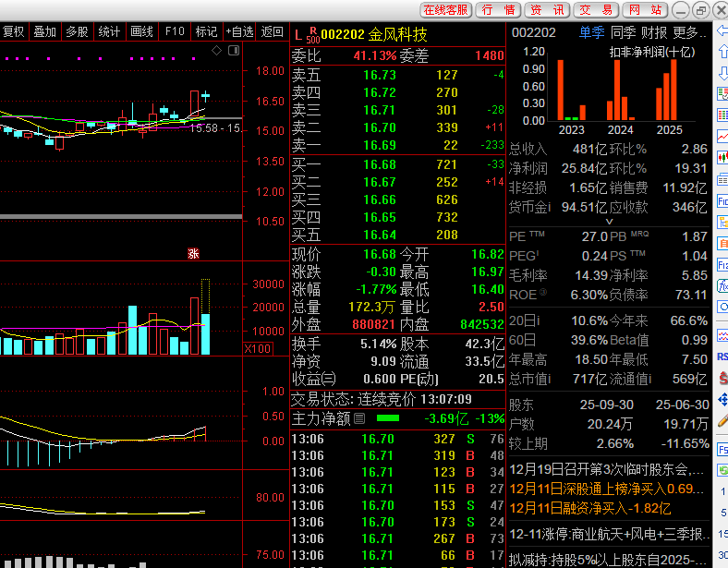Viewport: 728px width, 568px height.
Task: Select the 1-minute period in sidebar
Action: (722, 492)
